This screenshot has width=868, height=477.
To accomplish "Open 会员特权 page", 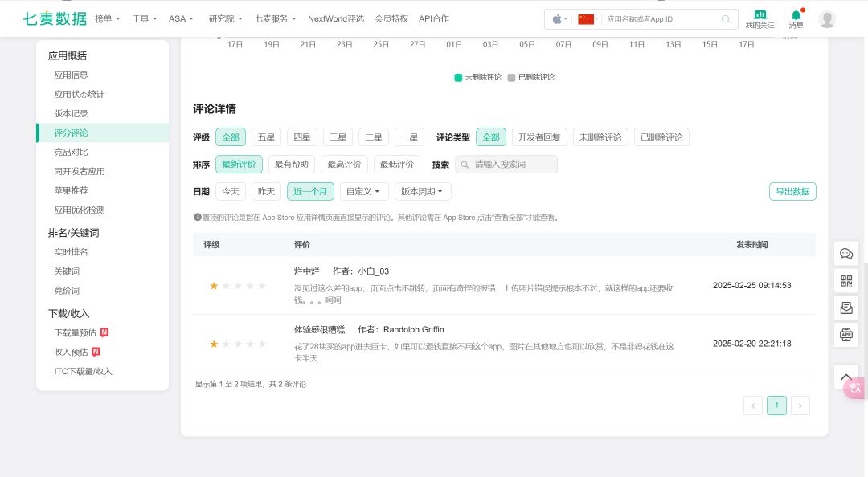I will tap(391, 18).
